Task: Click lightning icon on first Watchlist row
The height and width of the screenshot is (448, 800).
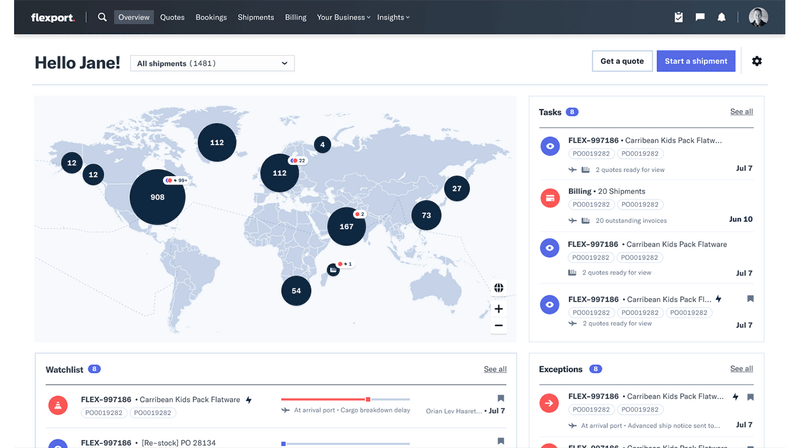Action: click(x=248, y=400)
